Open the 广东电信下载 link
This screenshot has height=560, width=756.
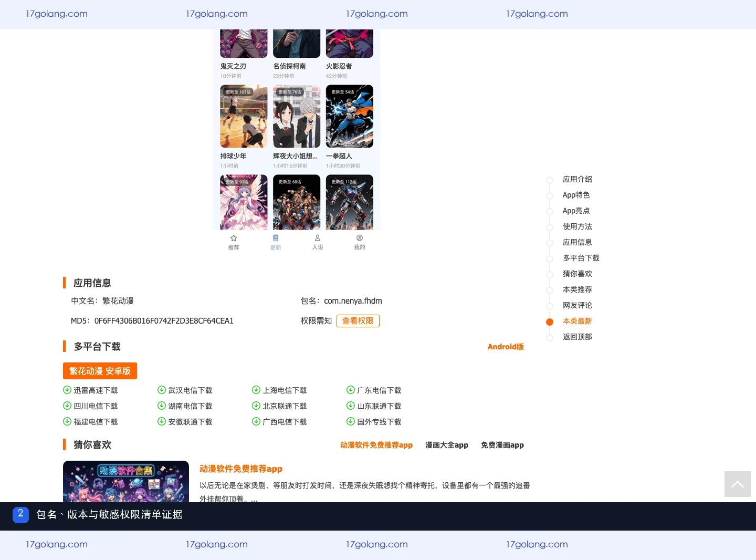click(x=379, y=390)
